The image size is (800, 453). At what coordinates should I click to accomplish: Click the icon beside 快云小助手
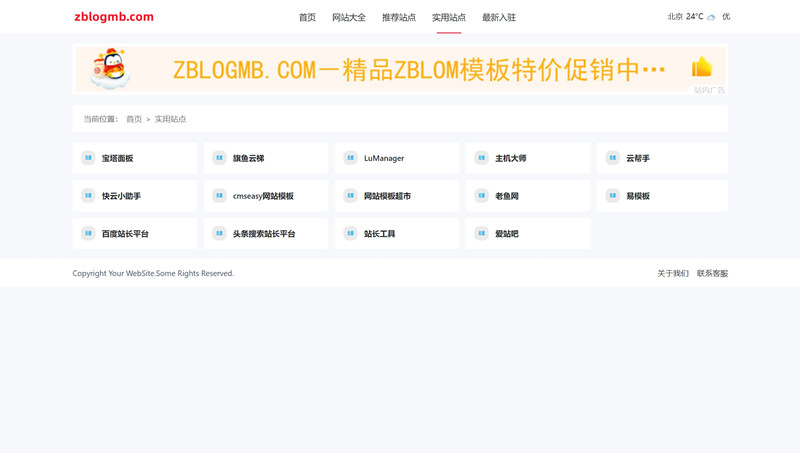tap(88, 195)
